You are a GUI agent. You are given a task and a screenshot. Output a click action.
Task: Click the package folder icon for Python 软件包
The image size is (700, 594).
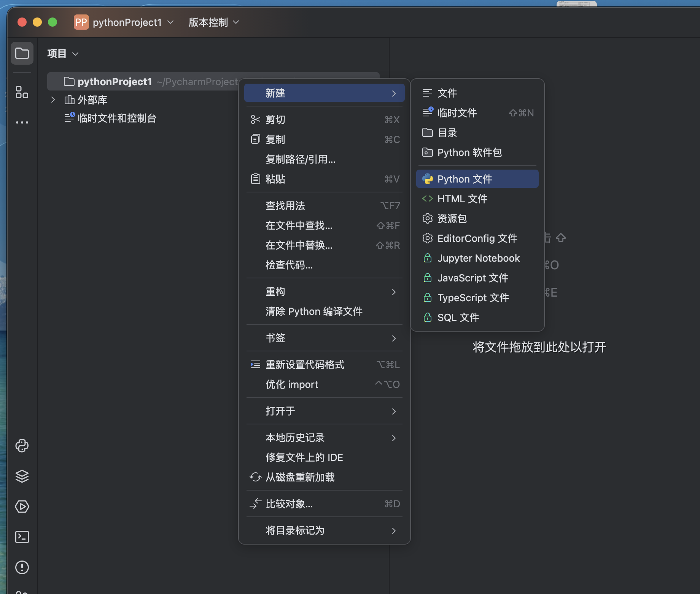428,152
